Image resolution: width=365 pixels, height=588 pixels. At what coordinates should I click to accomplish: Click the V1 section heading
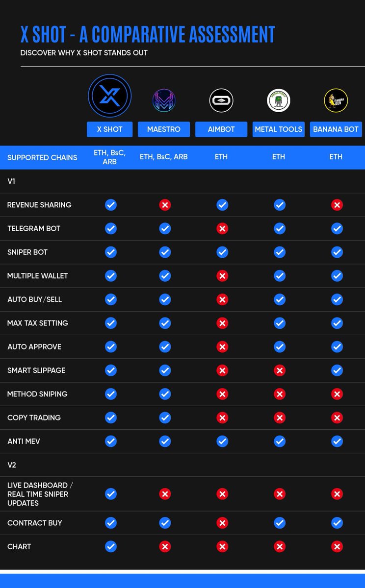click(12, 181)
